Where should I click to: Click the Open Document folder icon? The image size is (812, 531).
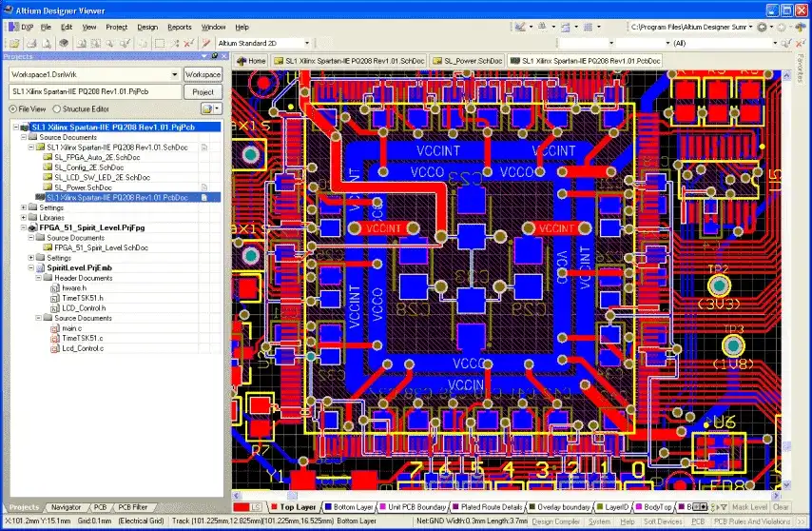[14, 44]
